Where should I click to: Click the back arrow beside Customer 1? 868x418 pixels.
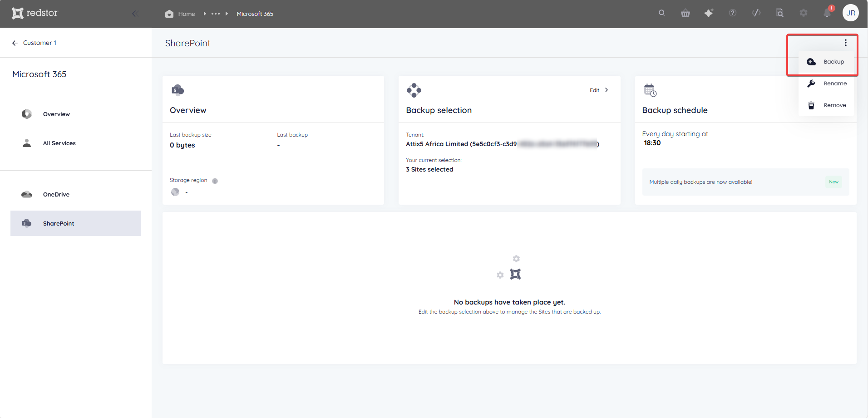15,43
